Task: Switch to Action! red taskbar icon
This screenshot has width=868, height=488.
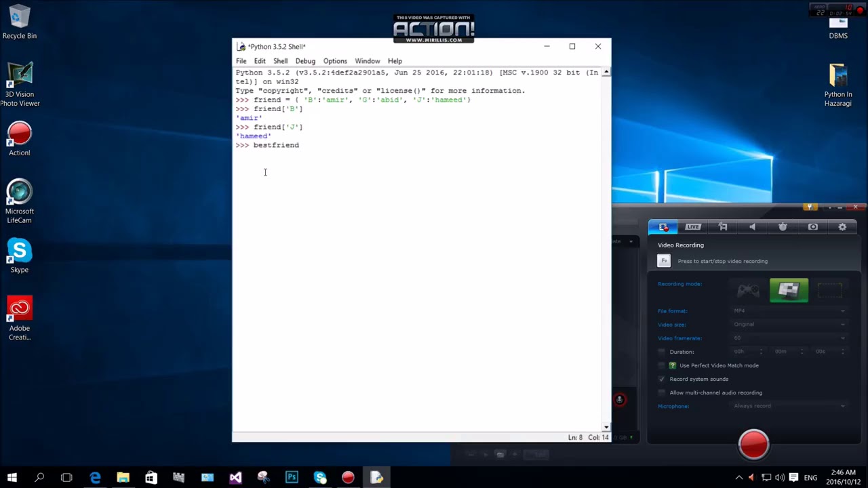Action: pyautogui.click(x=348, y=477)
